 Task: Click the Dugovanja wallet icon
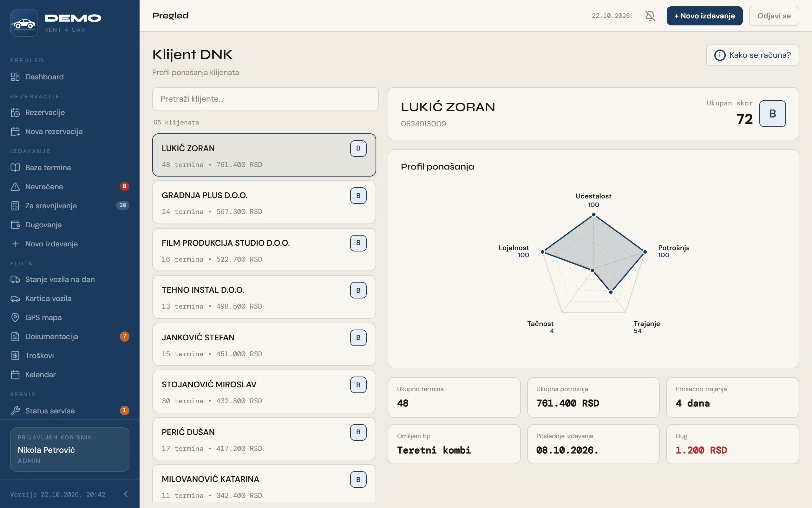point(15,225)
